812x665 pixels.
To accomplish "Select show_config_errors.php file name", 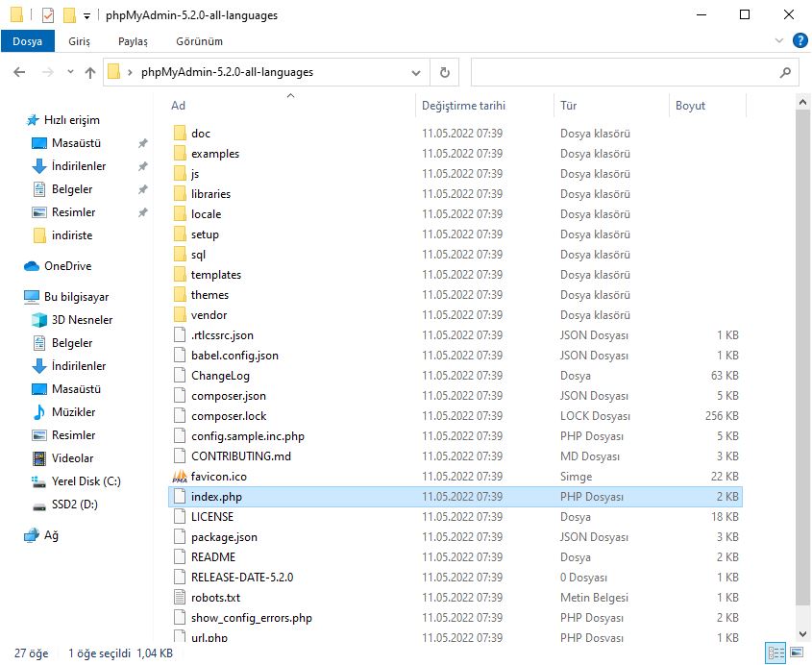I will (252, 618).
